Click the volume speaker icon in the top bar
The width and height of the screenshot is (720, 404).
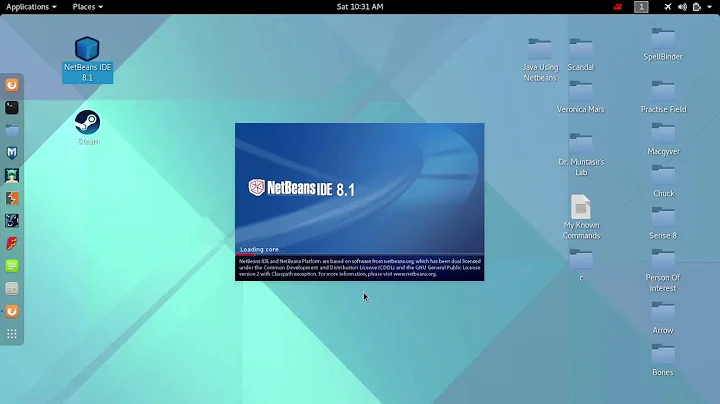pos(680,7)
